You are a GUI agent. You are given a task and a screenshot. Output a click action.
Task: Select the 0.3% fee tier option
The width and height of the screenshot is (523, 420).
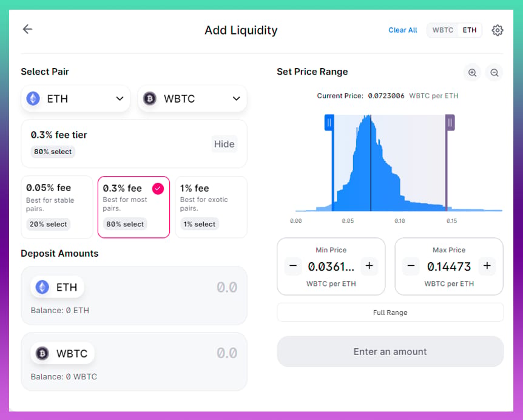[x=133, y=207]
